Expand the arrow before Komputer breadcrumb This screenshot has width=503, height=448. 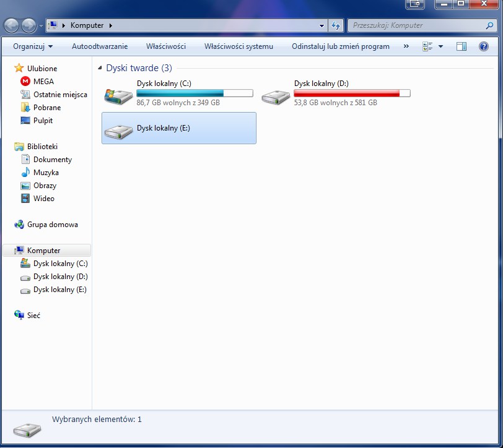[x=64, y=25]
